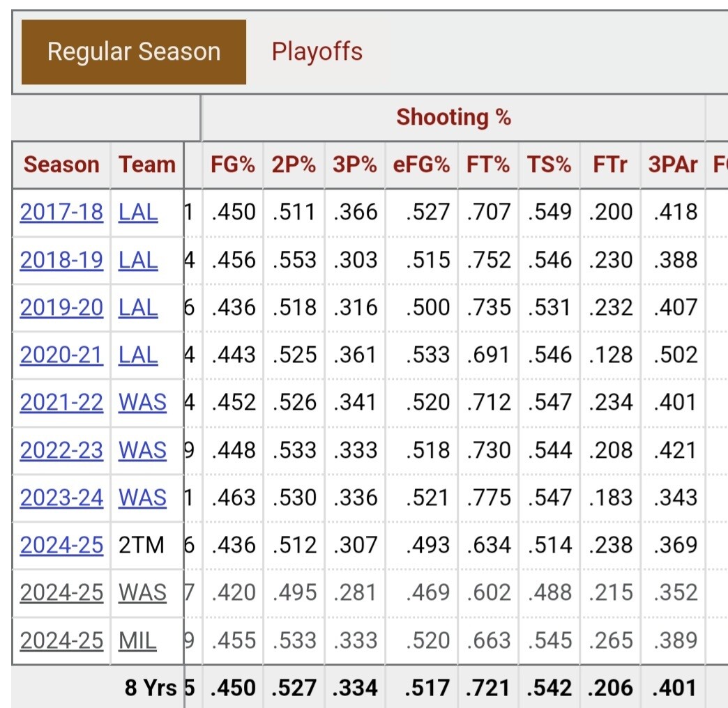
Task: Click the WAS link in 2021-22 row
Action: [x=142, y=402]
